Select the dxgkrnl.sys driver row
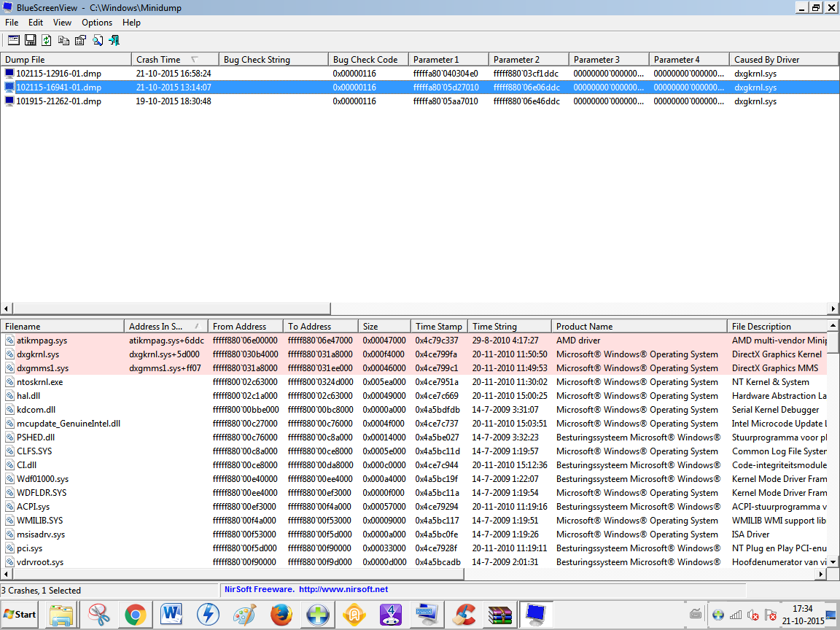Image resolution: width=840 pixels, height=630 pixels. (413, 354)
